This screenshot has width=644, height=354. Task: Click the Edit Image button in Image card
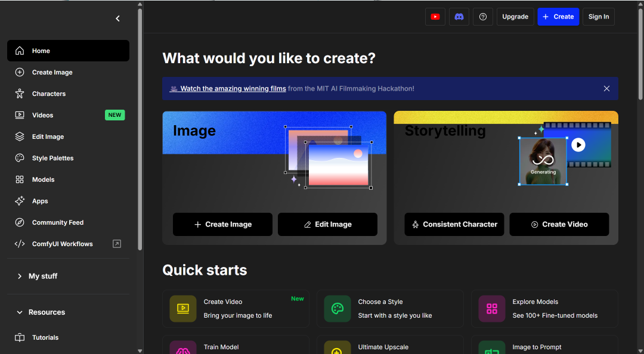[x=327, y=224]
